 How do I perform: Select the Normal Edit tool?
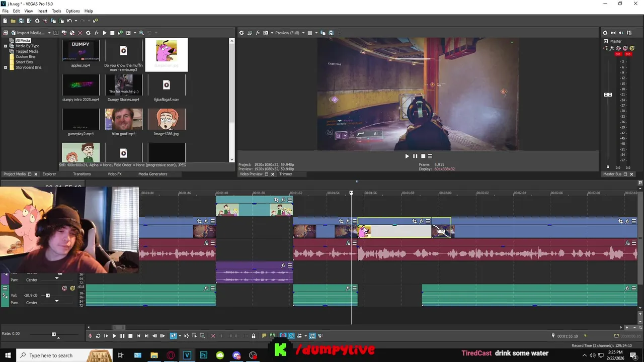(173, 336)
